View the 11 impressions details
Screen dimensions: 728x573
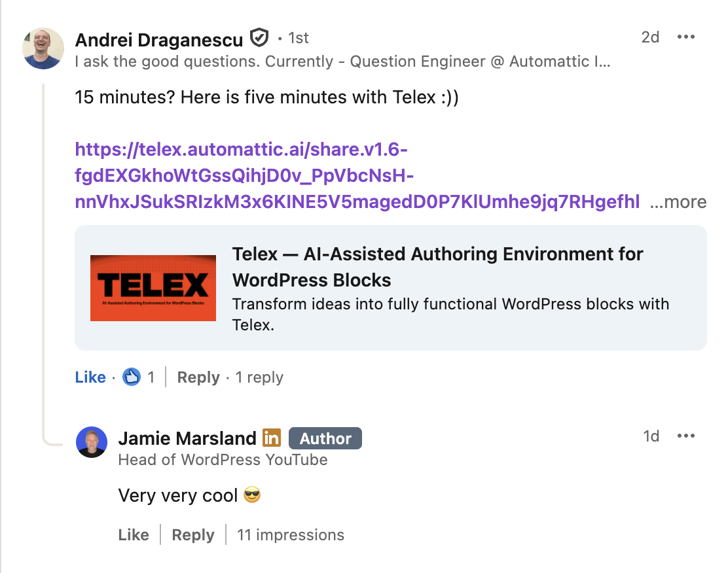(290, 535)
